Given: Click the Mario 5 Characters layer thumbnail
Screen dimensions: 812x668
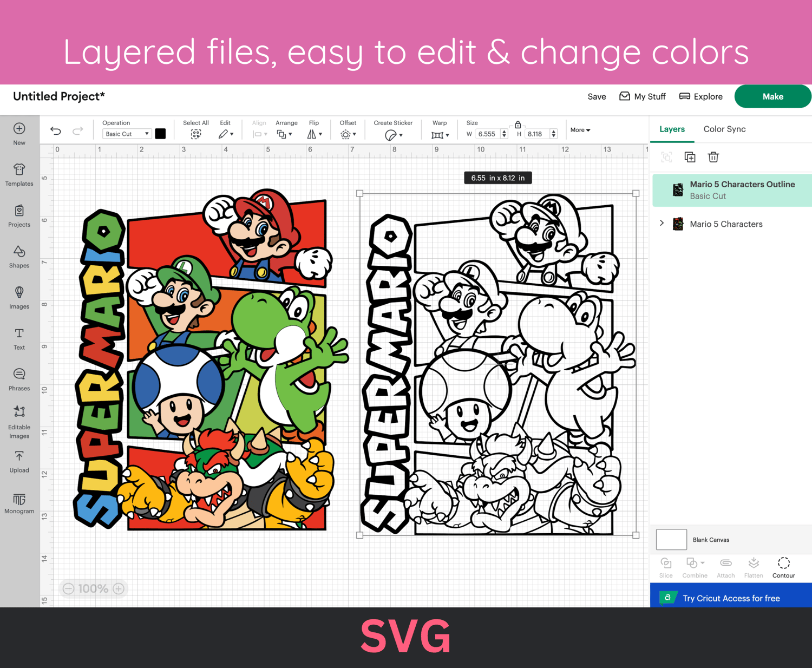Looking at the screenshot, I should click(x=678, y=224).
